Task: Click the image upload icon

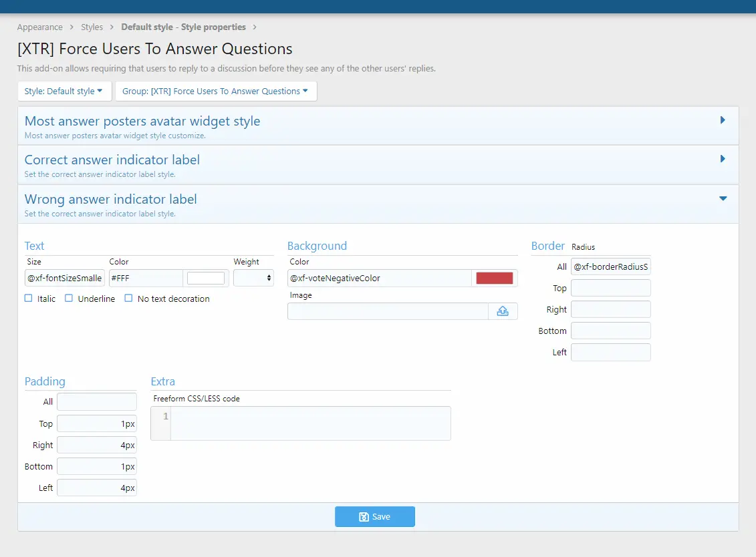Action: coord(503,311)
